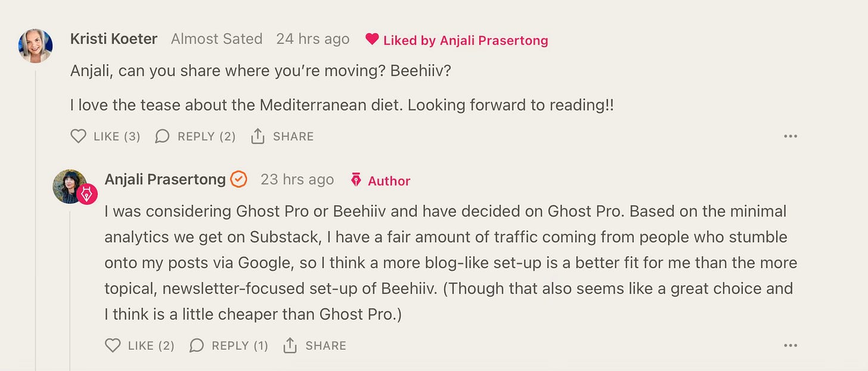Open the ellipsis options menu on Anjali's reply
Screen dimensions: 868x371
coord(790,345)
